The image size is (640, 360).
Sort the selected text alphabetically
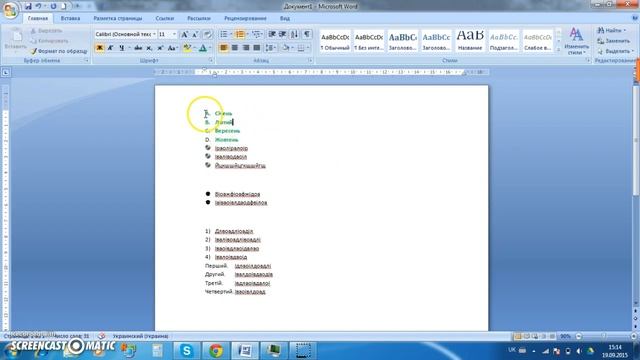(295, 34)
